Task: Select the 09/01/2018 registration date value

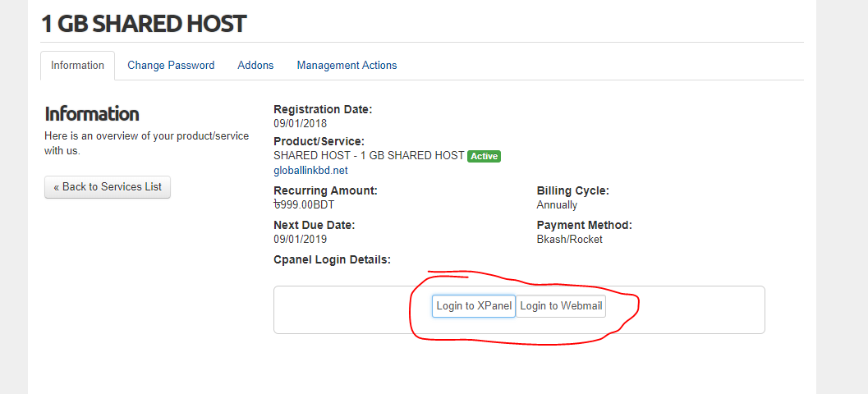Action: (x=300, y=124)
